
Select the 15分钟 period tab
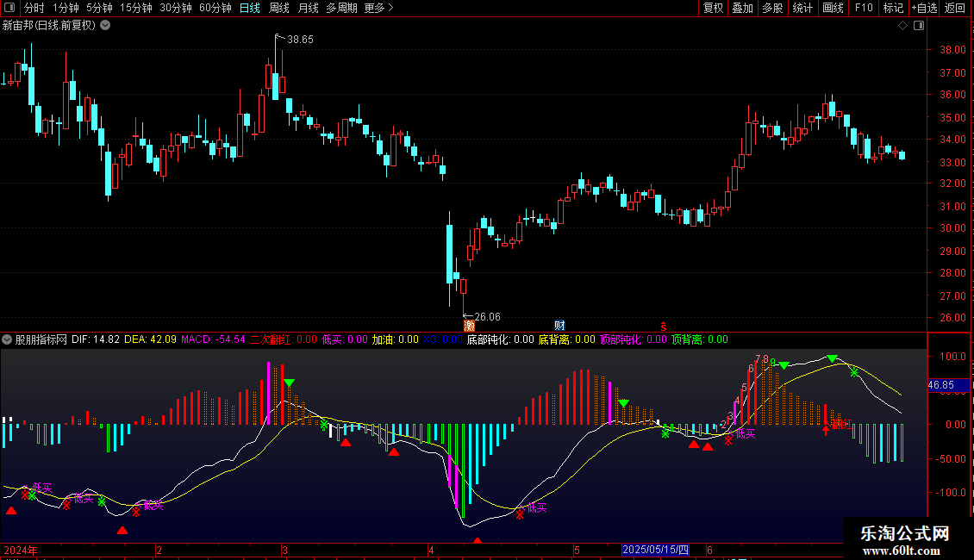[136, 8]
